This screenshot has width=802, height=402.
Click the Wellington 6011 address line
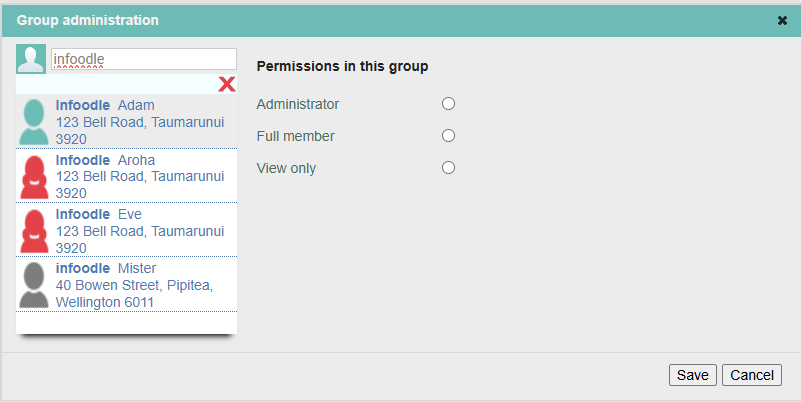[105, 302]
